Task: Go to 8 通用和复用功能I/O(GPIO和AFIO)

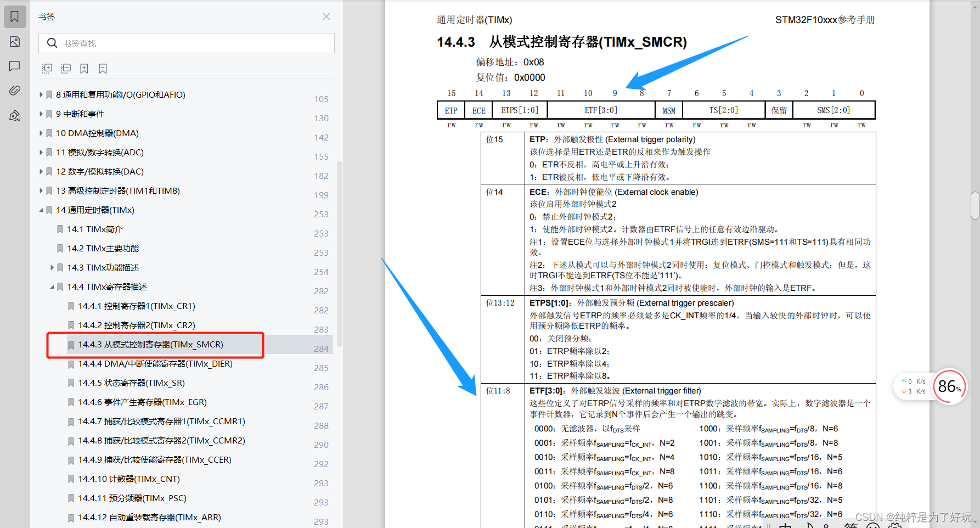Action: tap(121, 94)
